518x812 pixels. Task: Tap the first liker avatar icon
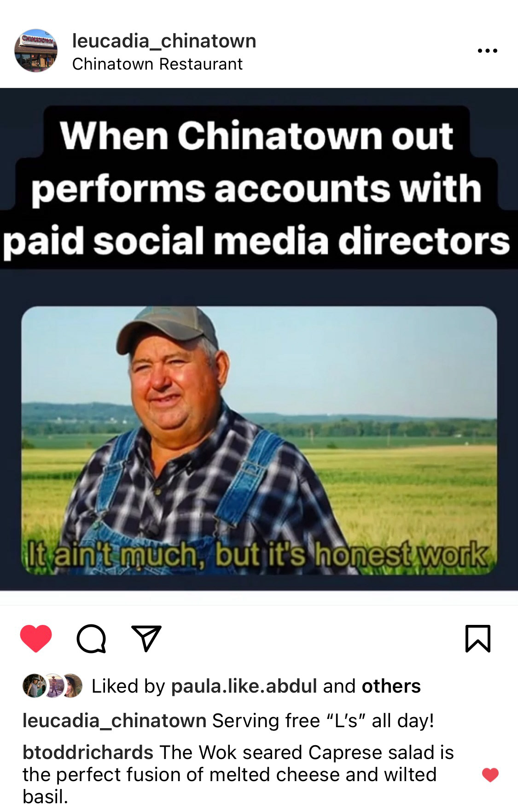pyautogui.click(x=34, y=686)
